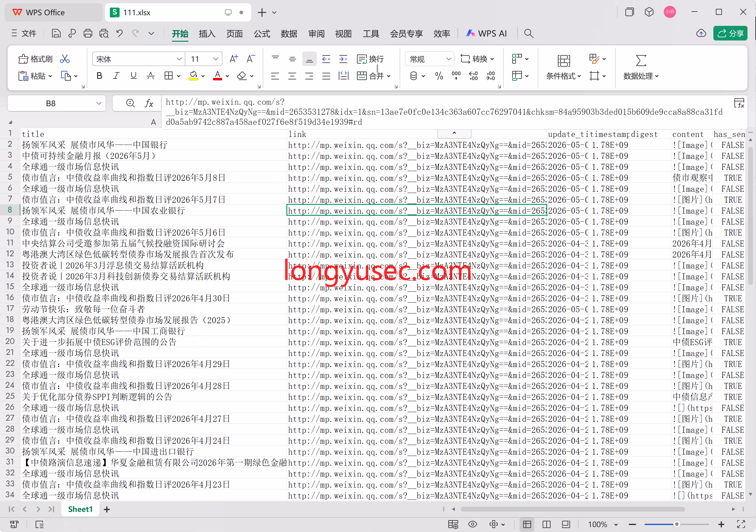Open Print Preview icon

(x=104, y=33)
